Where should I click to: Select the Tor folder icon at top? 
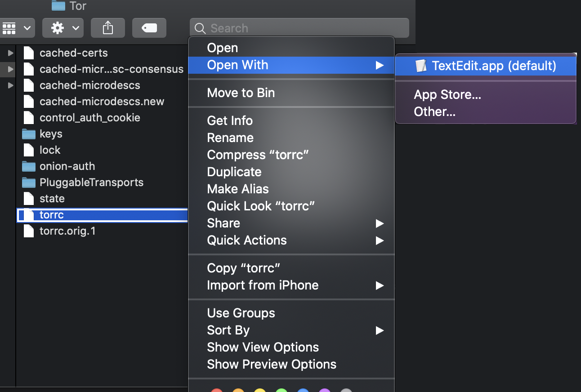point(58,6)
